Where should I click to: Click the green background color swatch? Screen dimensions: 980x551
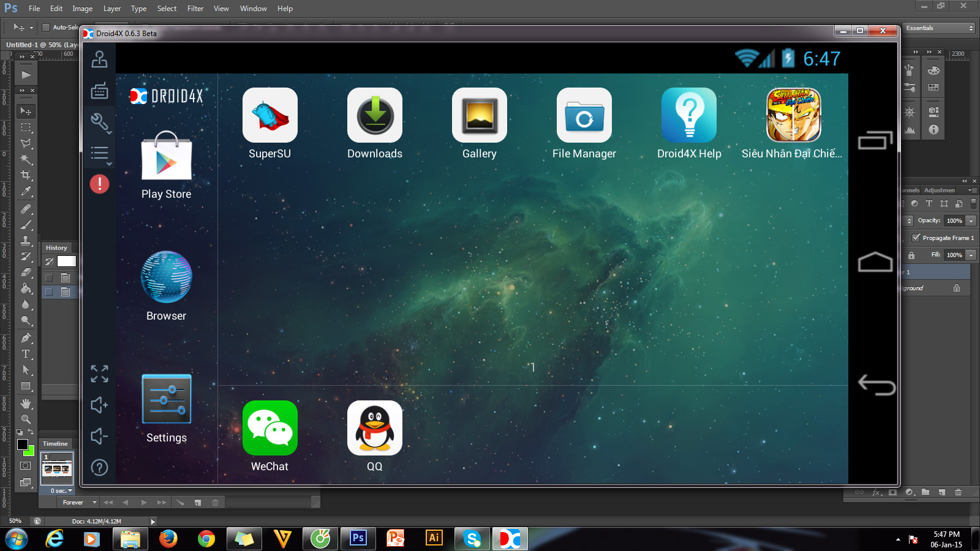point(31,452)
